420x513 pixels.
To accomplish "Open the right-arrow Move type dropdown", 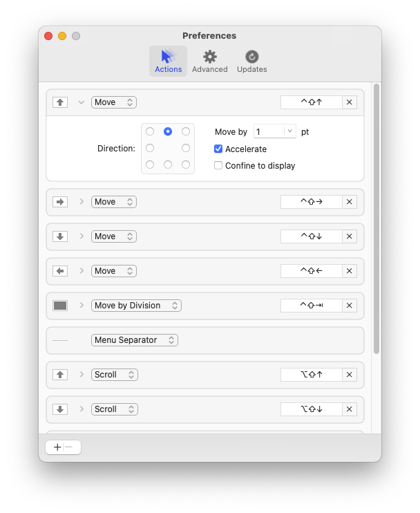I will (x=114, y=202).
